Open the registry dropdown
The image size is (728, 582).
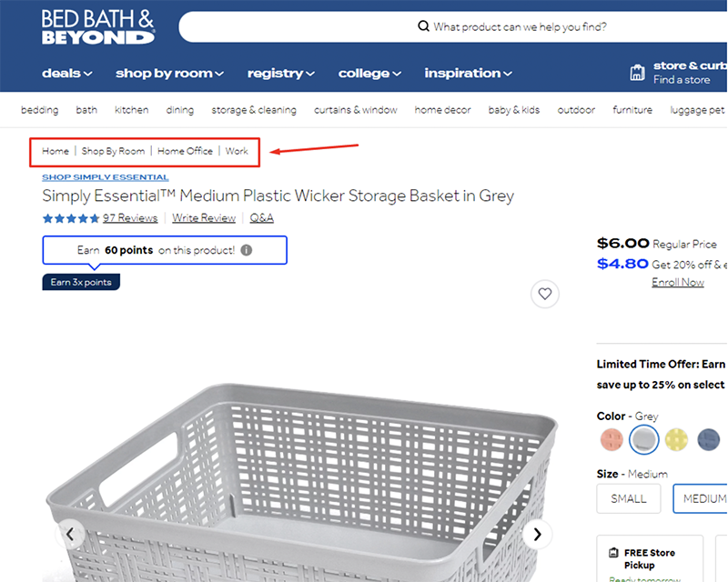tap(280, 73)
